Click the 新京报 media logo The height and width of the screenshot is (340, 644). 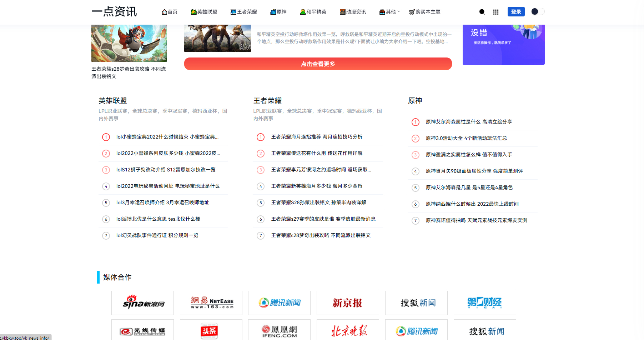347,302
